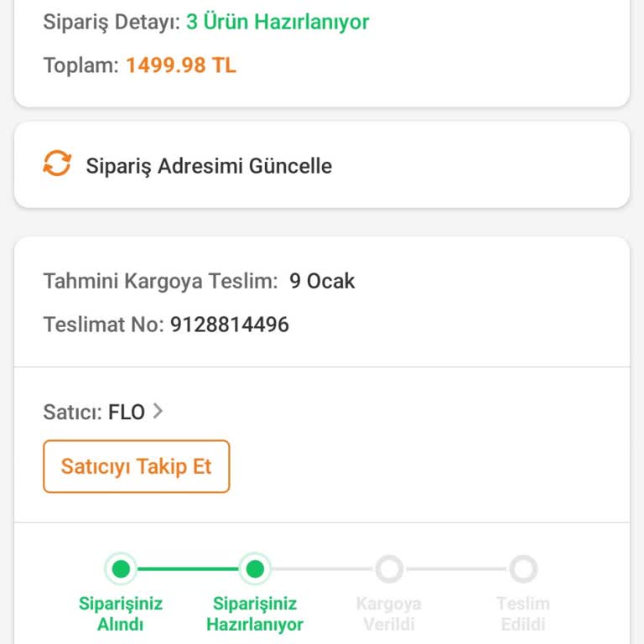Image resolution: width=644 pixels, height=644 pixels.
Task: Click the estimated date 9 Ocak
Action: (322, 281)
